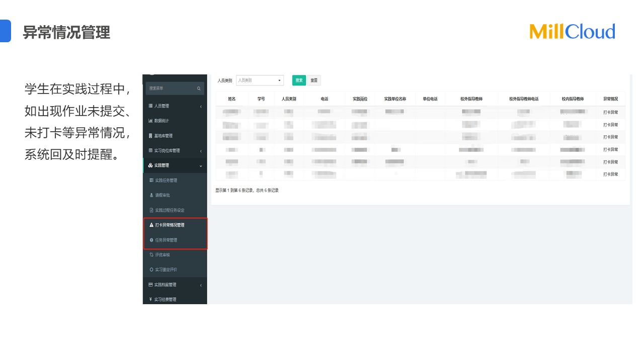Open 实习鉴定评价 in the sidebar

coord(166,270)
